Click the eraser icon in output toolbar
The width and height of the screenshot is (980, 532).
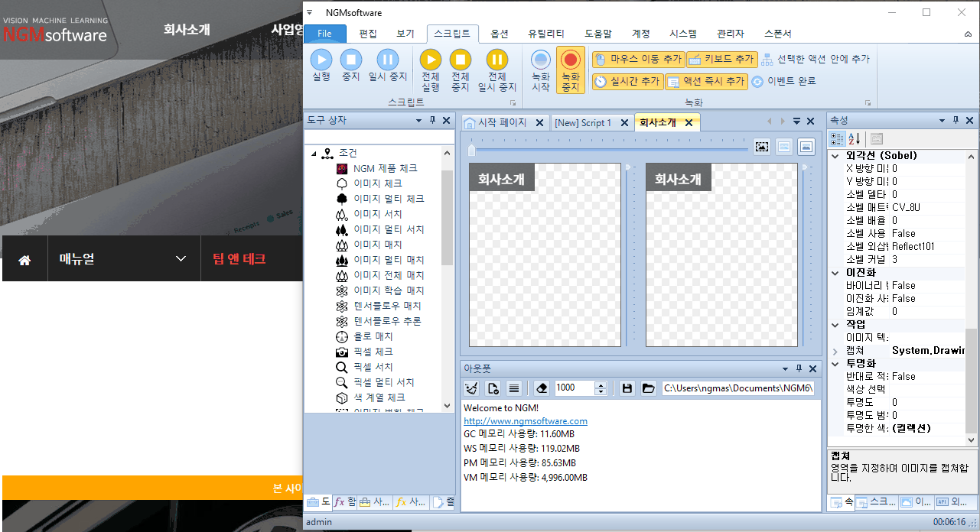click(x=542, y=388)
